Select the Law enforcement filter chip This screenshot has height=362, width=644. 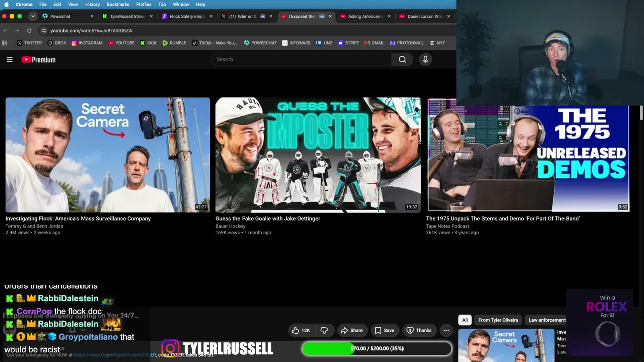pos(547,320)
